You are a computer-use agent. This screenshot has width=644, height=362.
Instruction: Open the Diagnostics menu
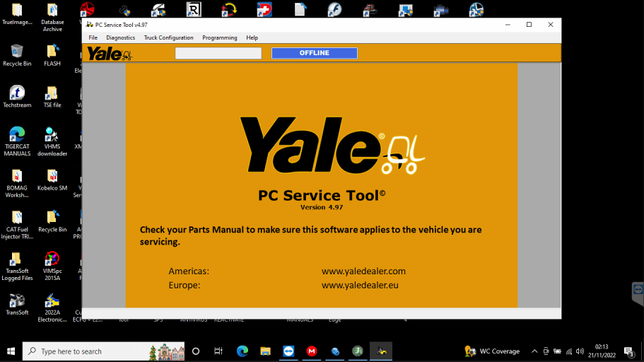120,37
